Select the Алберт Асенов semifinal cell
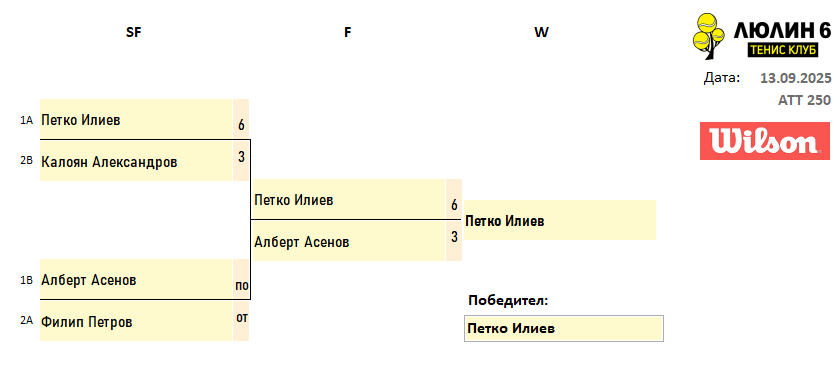 tap(136, 279)
